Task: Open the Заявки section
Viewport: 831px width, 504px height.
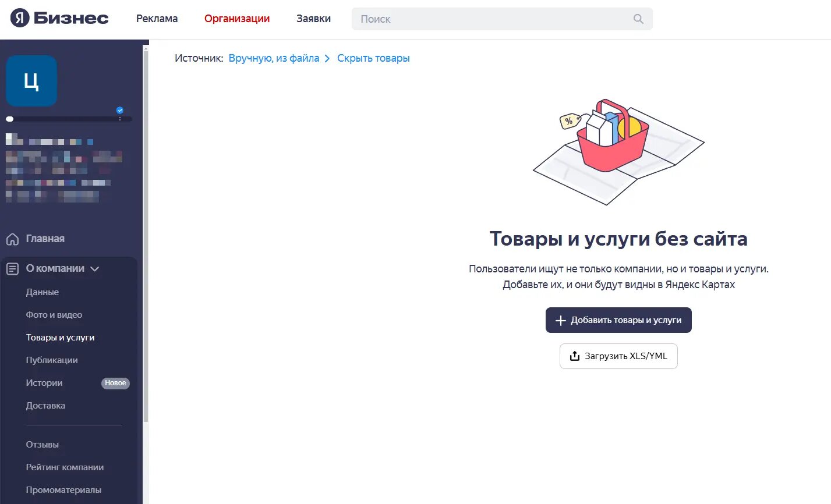Action: [x=313, y=19]
